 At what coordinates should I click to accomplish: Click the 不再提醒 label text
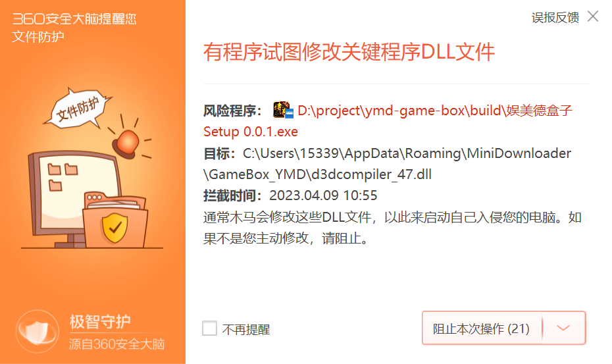point(246,329)
